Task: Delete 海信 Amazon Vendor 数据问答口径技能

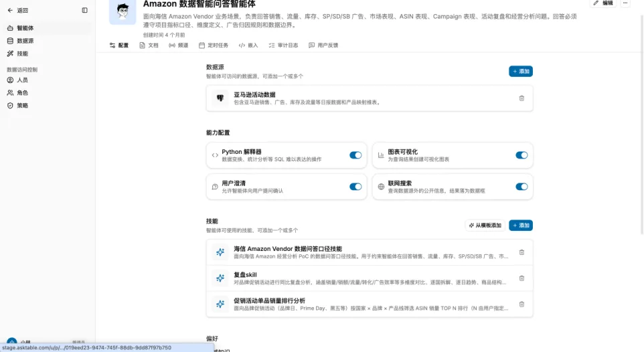Action: [x=521, y=252]
